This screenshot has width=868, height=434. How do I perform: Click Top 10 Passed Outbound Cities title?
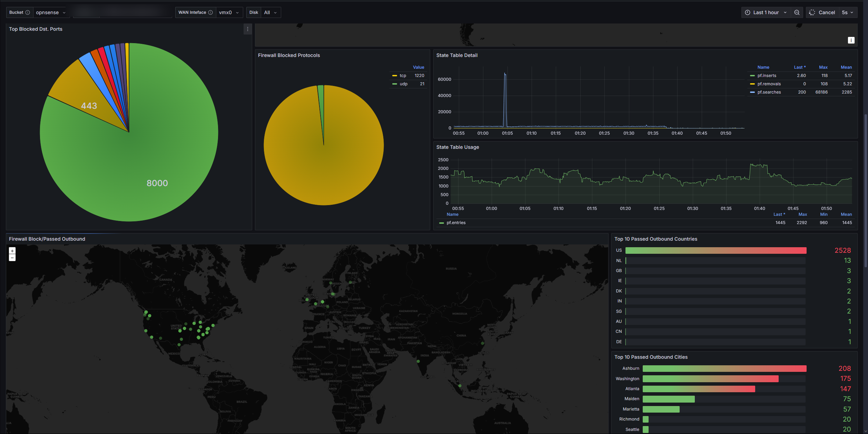651,357
